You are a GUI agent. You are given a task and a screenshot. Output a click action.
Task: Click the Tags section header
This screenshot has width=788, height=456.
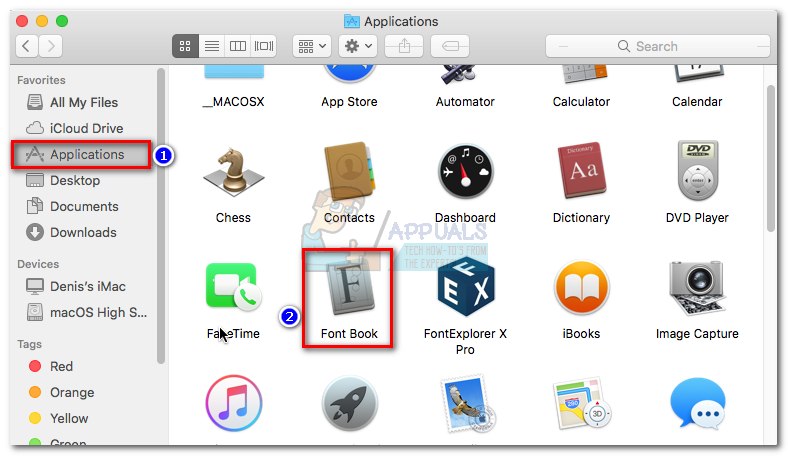point(30,344)
